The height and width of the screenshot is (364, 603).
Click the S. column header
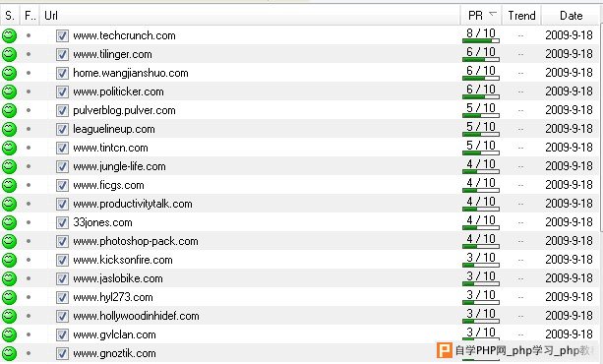[x=10, y=16]
